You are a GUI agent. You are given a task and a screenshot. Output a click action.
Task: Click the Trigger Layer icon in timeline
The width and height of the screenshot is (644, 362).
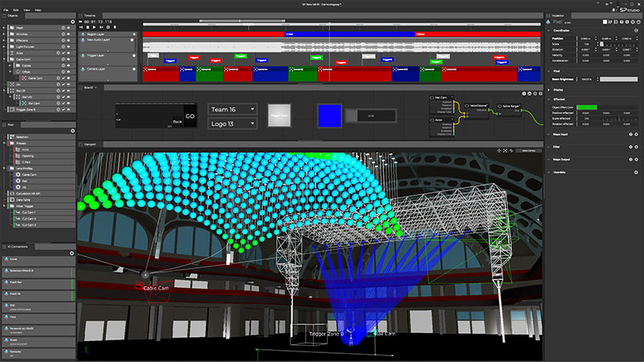click(x=82, y=56)
